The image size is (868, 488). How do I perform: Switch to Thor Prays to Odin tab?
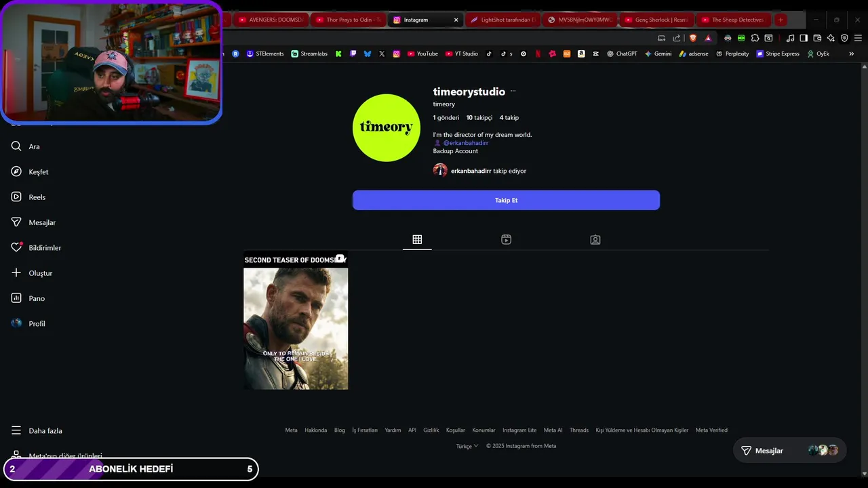pyautogui.click(x=349, y=20)
